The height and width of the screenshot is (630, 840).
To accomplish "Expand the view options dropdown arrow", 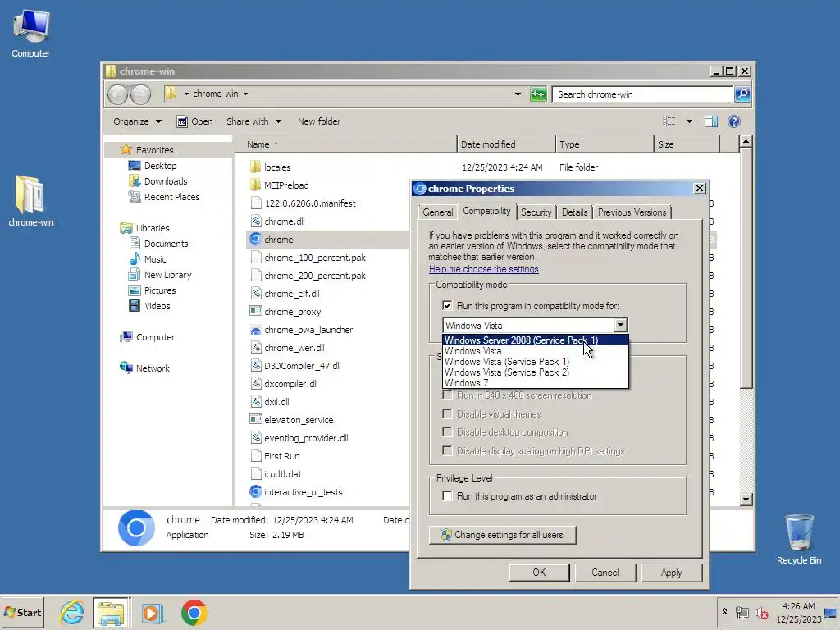I will tap(689, 121).
